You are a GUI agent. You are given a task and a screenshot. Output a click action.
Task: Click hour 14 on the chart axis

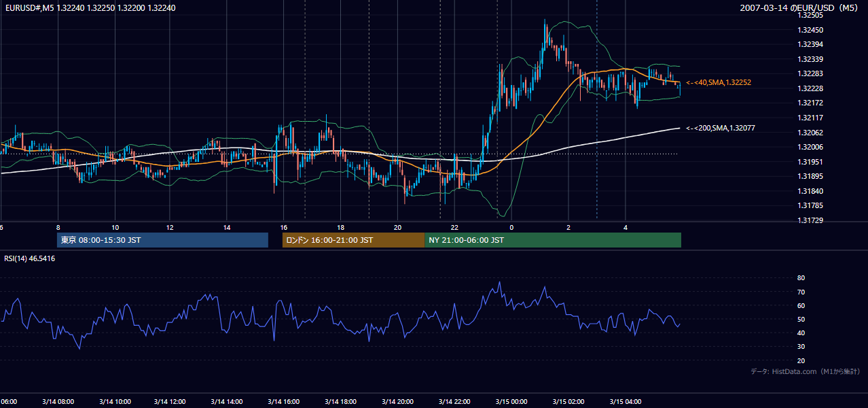coord(228,227)
